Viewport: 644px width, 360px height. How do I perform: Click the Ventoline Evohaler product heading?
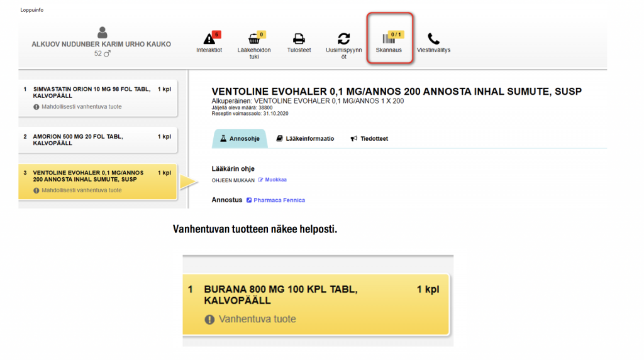(x=396, y=92)
